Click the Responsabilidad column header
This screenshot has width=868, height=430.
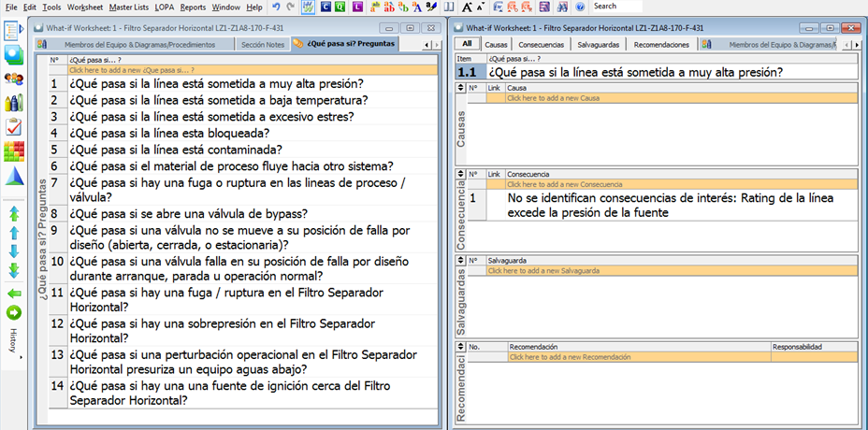pos(814,347)
